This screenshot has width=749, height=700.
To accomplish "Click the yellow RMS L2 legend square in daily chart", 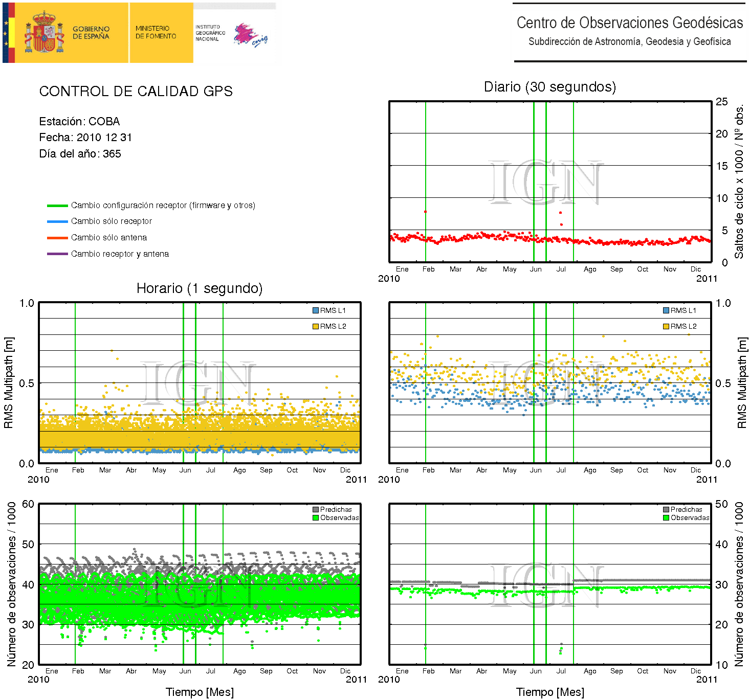I will tap(666, 326).
